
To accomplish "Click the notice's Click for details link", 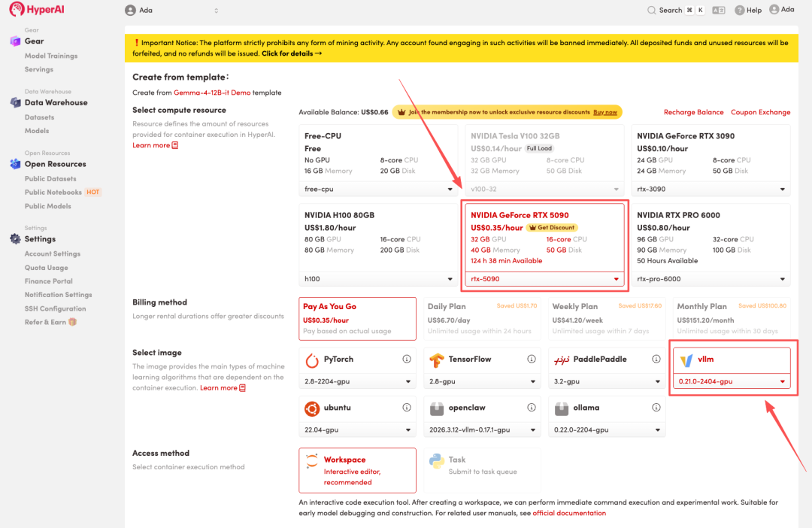I will [x=292, y=53].
